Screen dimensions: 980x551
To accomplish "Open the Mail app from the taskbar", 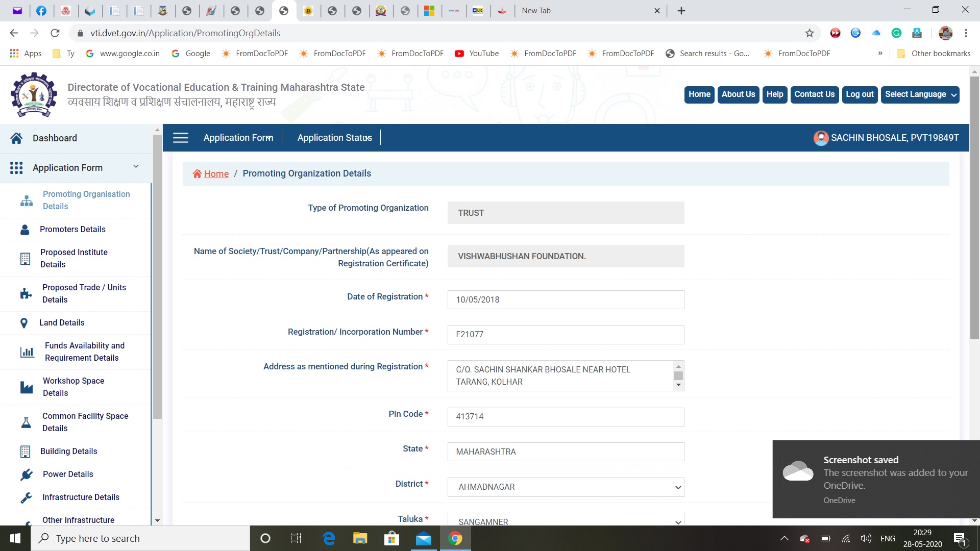I will point(424,538).
